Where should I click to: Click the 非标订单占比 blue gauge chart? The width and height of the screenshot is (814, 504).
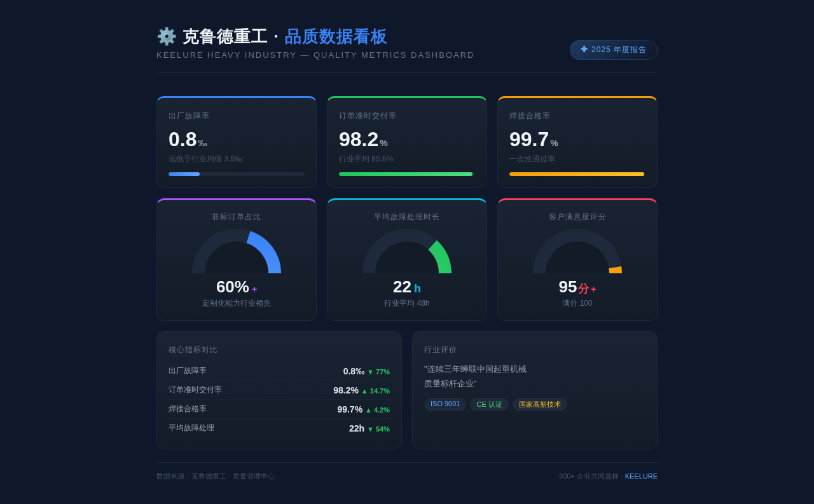(x=237, y=251)
